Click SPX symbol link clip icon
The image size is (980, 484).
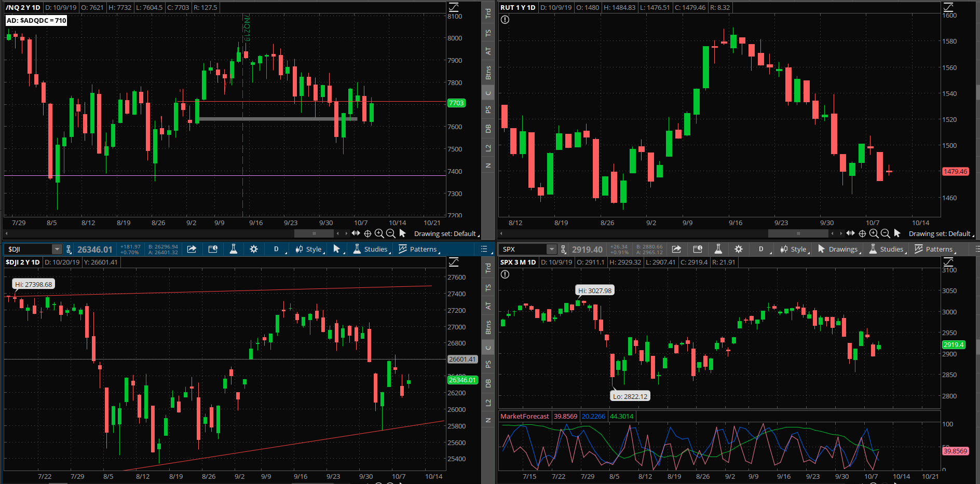pos(563,250)
